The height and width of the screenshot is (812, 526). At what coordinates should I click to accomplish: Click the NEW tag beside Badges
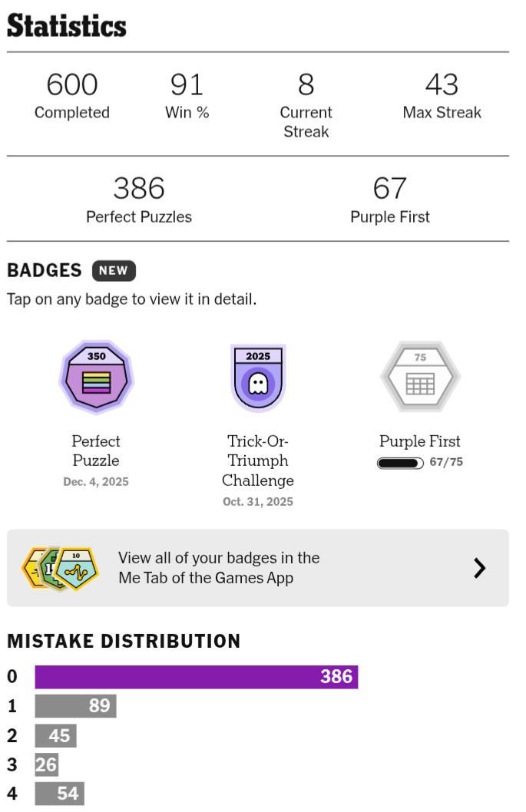(114, 270)
